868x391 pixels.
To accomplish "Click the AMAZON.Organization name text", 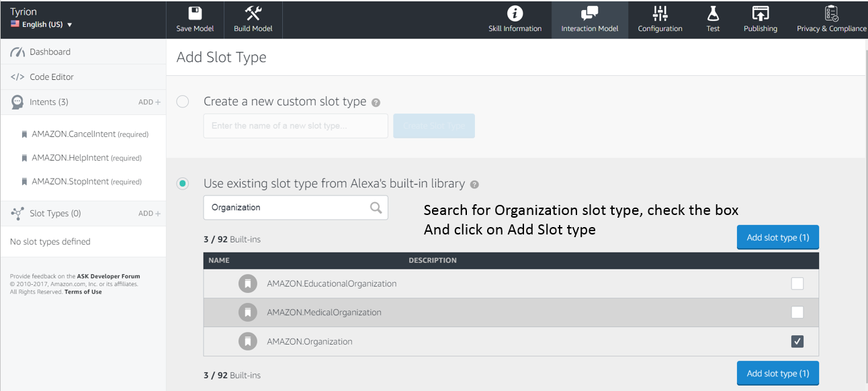I will tap(310, 341).
